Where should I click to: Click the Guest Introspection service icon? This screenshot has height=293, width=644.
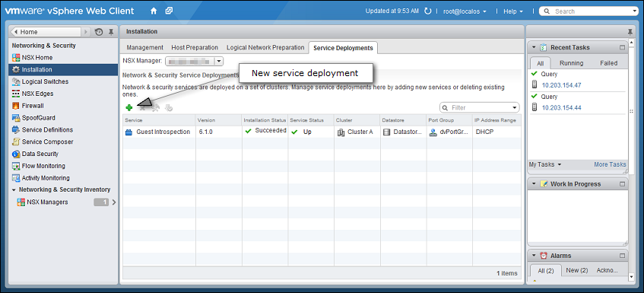pos(128,132)
